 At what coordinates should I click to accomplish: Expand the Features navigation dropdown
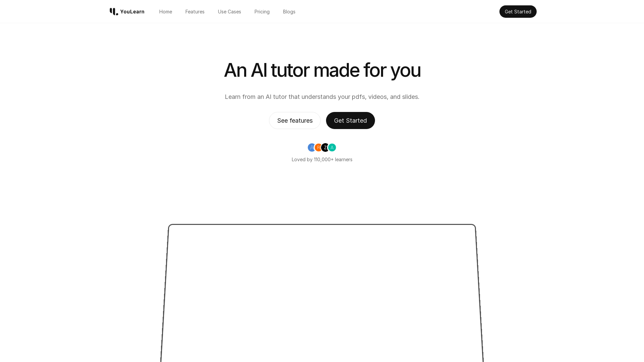195,11
